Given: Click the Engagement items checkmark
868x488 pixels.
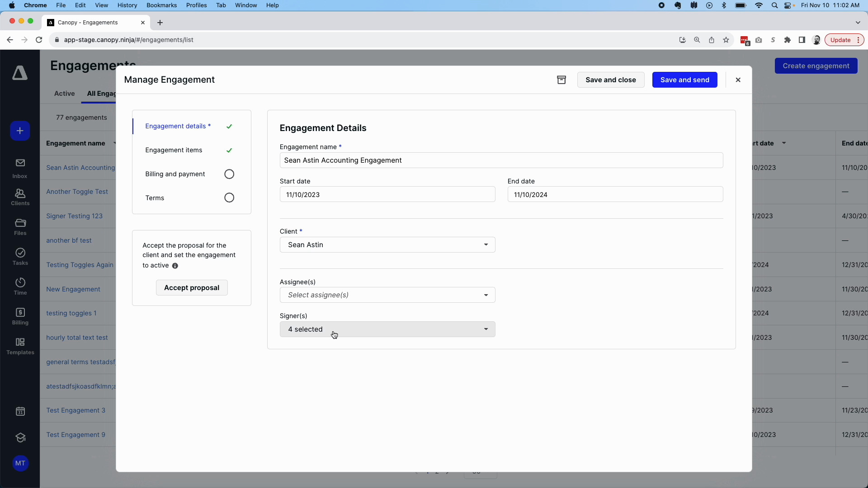Looking at the screenshot, I should (x=229, y=150).
